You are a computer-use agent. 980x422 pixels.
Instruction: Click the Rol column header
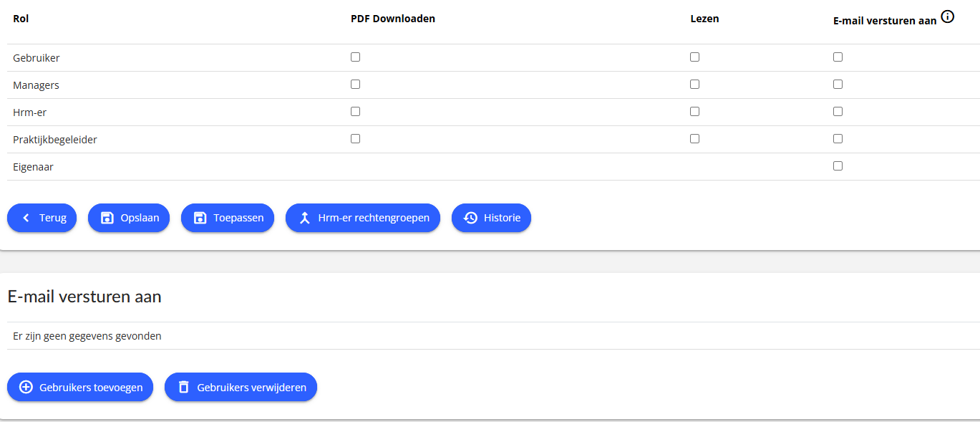21,19
